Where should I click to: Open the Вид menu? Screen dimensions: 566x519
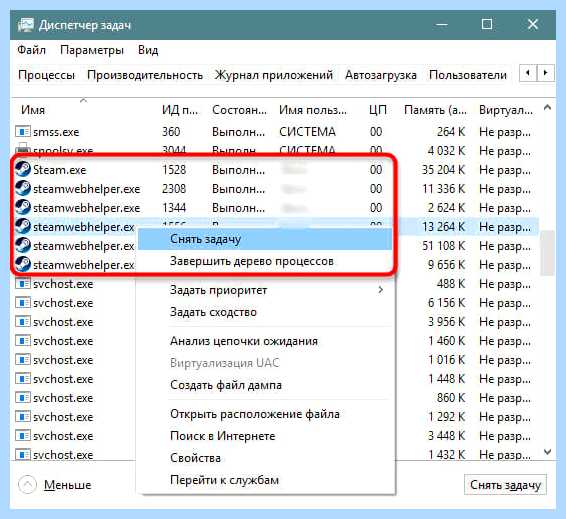tap(148, 50)
